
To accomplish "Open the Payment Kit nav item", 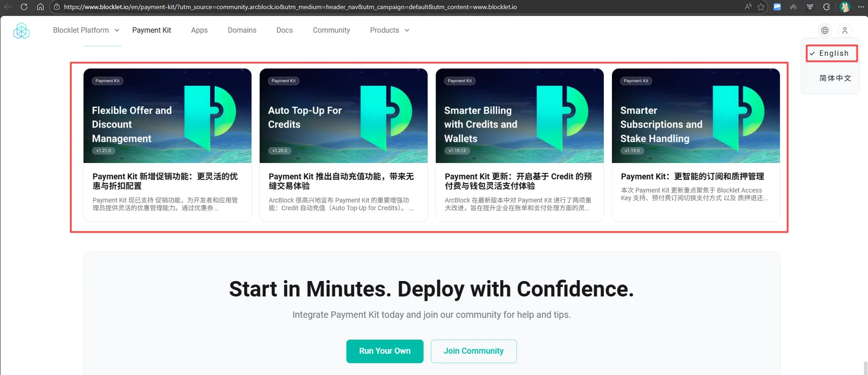I will (151, 30).
